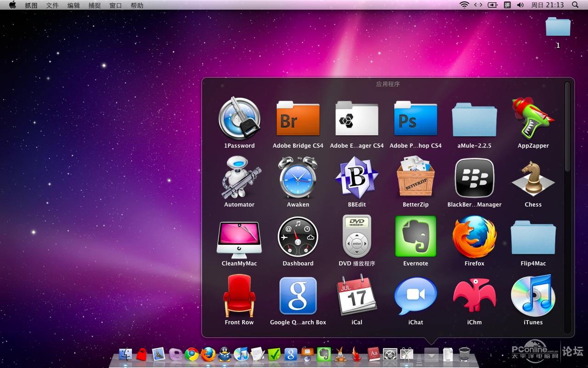Viewport: 588px width, 368px height.
Task: Click the 应用程序 stack title
Action: 388,84
